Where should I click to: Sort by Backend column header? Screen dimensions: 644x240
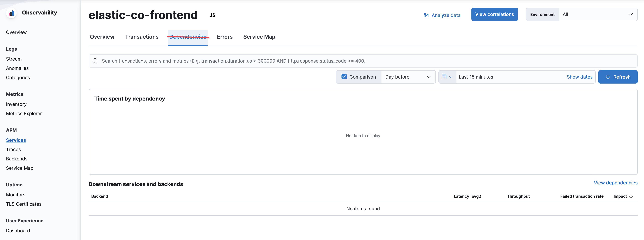99,196
